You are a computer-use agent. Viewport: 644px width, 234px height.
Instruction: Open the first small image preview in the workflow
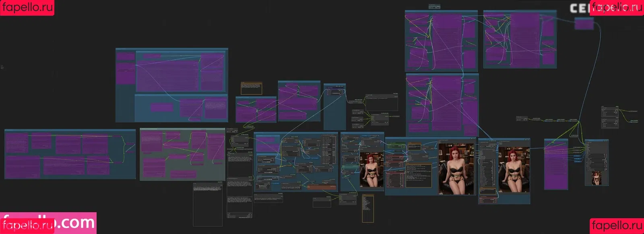[372, 170]
